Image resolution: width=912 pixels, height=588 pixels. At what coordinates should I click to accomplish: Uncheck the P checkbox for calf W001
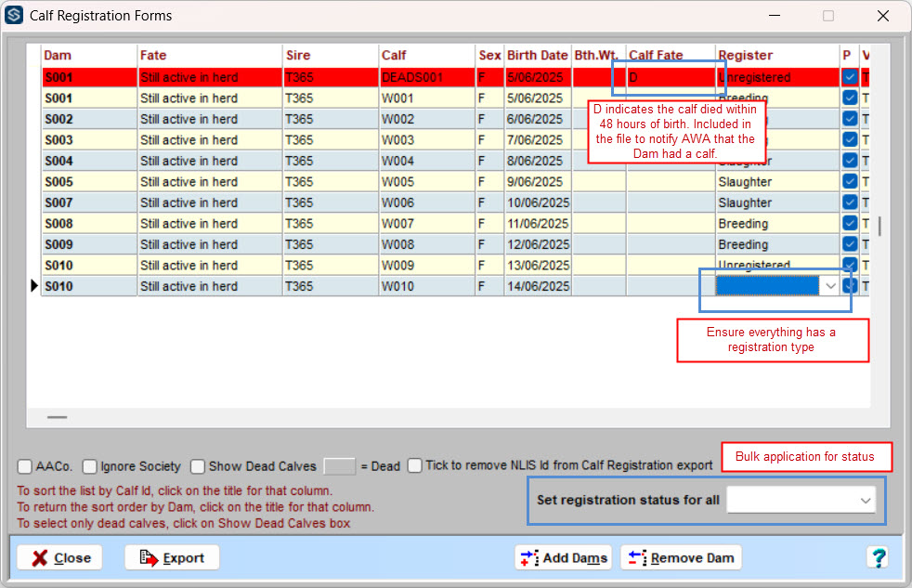pyautogui.click(x=850, y=98)
